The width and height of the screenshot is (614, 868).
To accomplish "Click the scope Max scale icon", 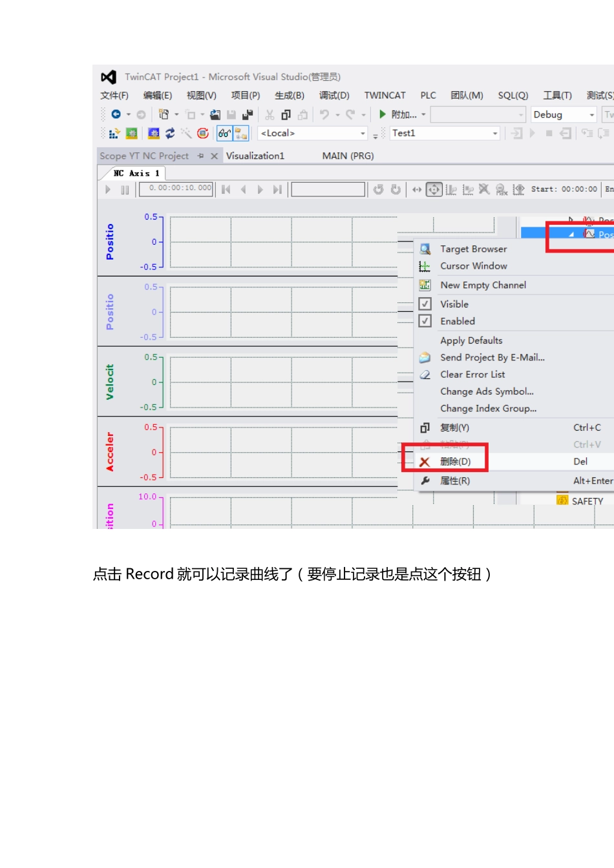I will pyautogui.click(x=502, y=189).
